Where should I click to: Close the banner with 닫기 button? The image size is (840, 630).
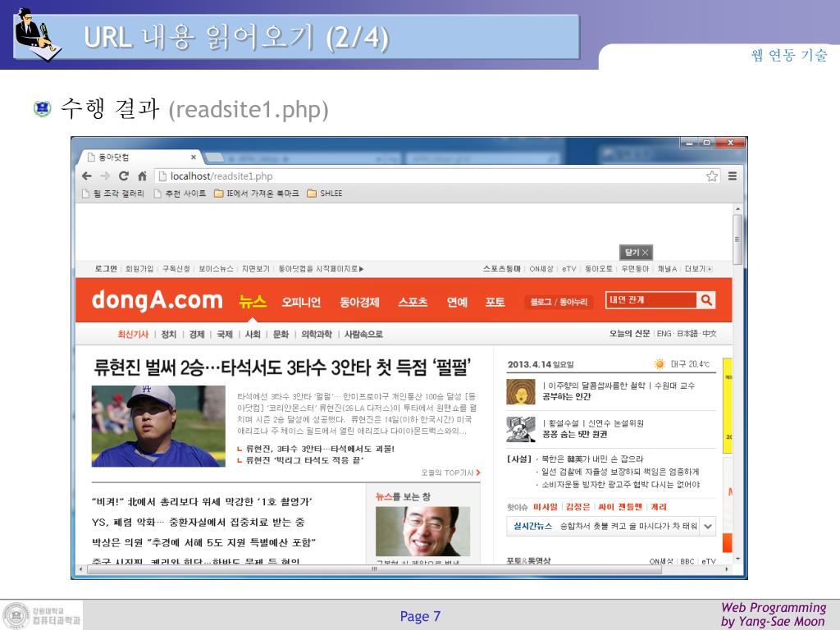[x=636, y=253]
